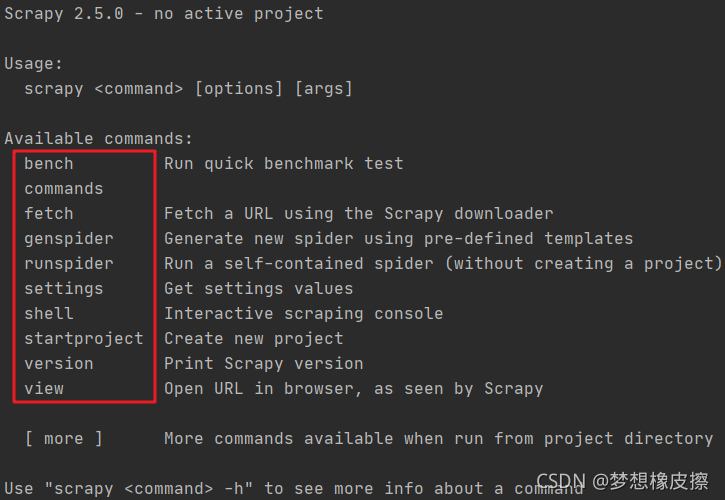
Task: Click the Available commands: heading
Action: 99,139
